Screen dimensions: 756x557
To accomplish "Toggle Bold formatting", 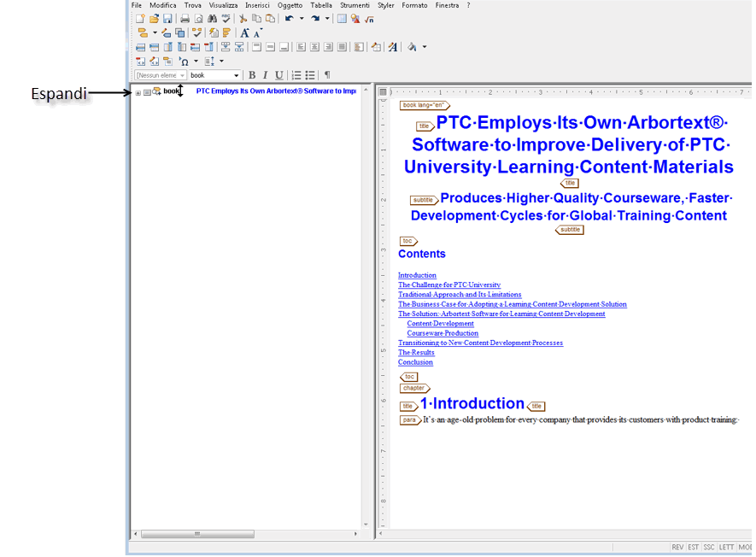I will coord(252,75).
